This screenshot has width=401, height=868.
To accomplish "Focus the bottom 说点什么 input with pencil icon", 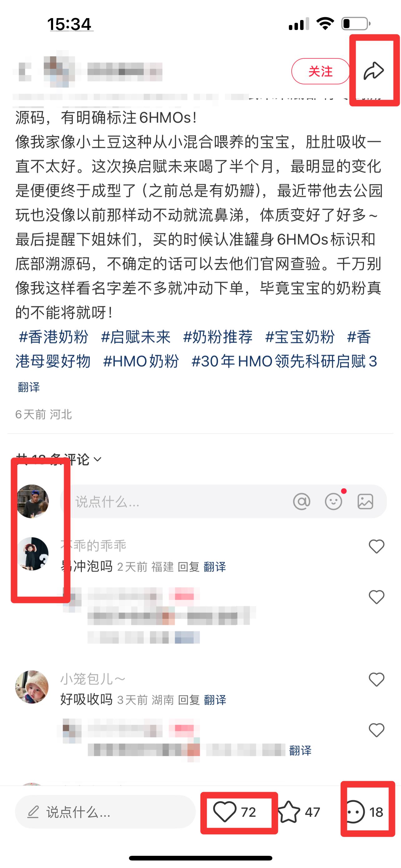I will 105,812.
